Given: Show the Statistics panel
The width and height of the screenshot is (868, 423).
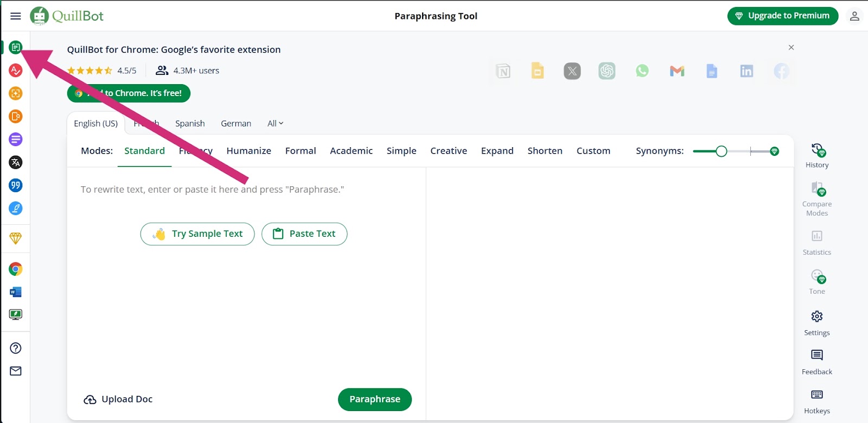Looking at the screenshot, I should [817, 243].
